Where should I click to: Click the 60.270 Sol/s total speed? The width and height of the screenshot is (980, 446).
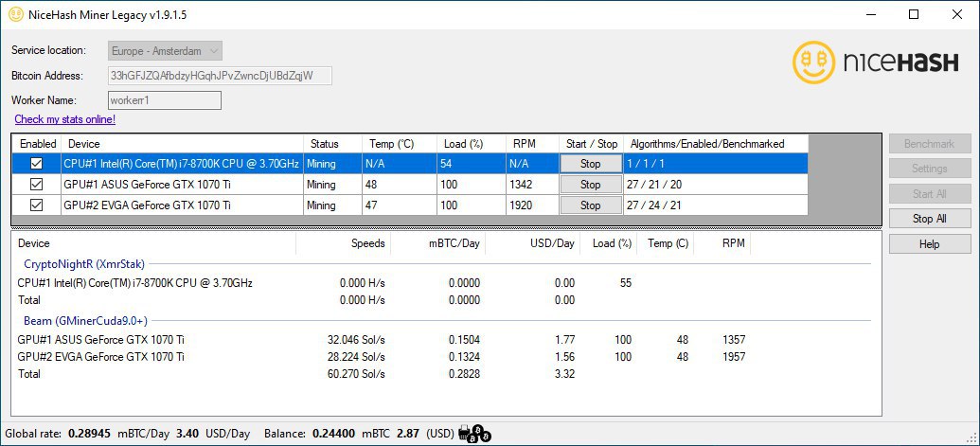pos(356,373)
